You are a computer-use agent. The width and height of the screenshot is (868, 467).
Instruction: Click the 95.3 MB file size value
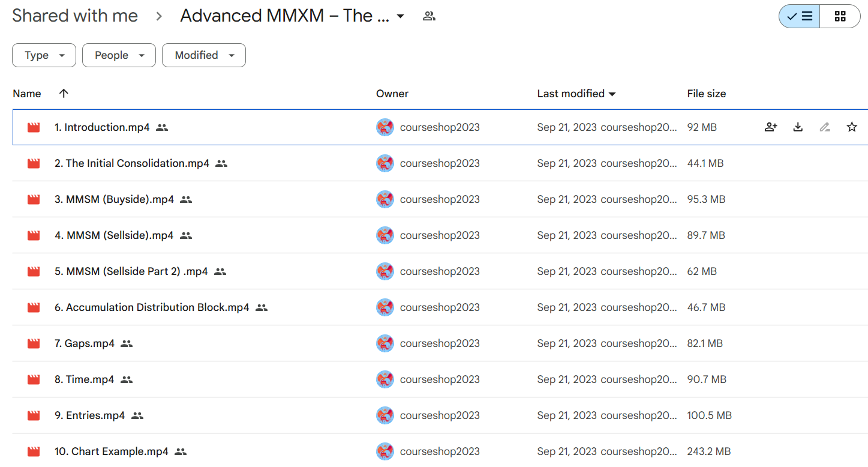pyautogui.click(x=706, y=199)
